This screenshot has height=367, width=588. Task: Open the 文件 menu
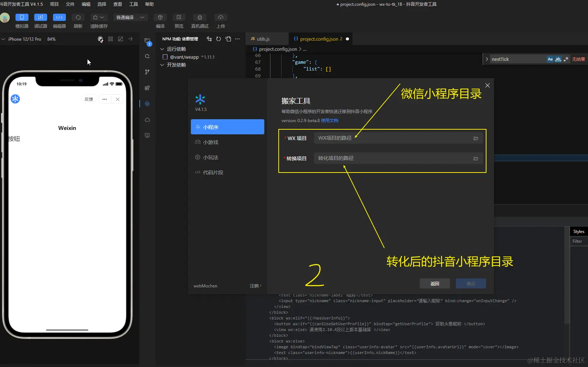(70, 4)
